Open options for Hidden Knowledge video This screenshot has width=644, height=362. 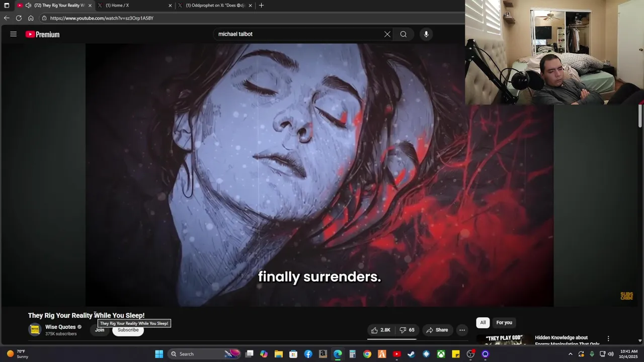608,339
